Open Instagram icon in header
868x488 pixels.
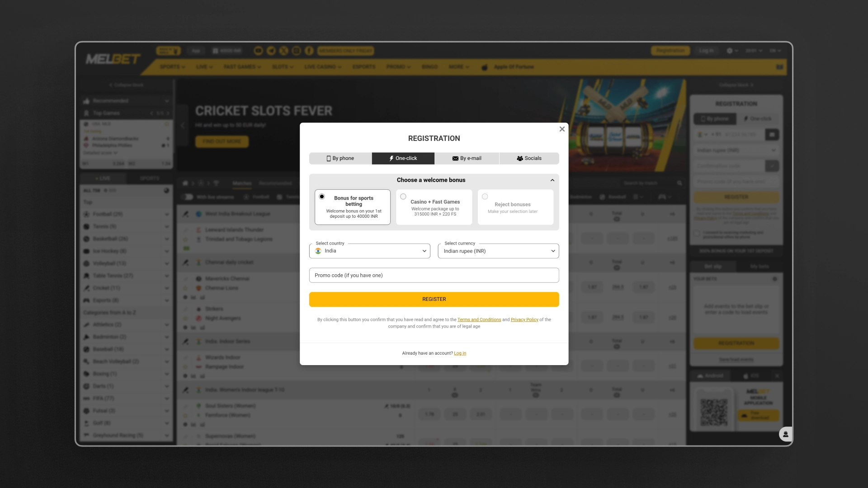[x=296, y=51]
